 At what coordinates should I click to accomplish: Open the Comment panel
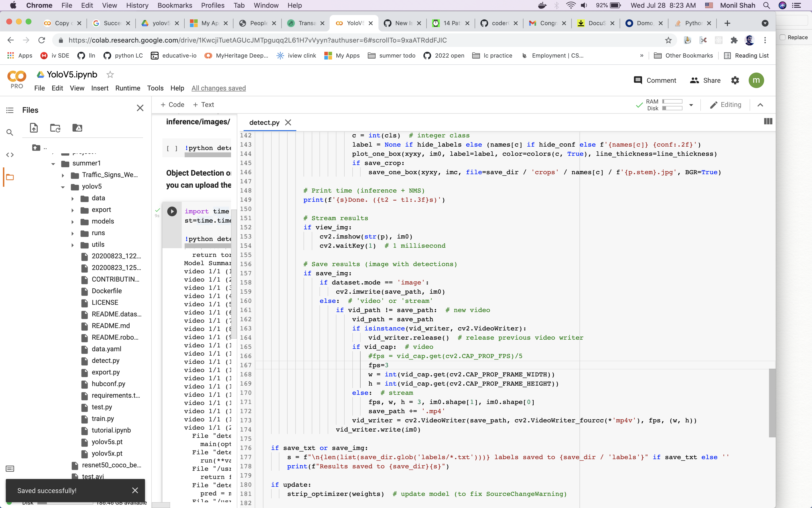[655, 80]
